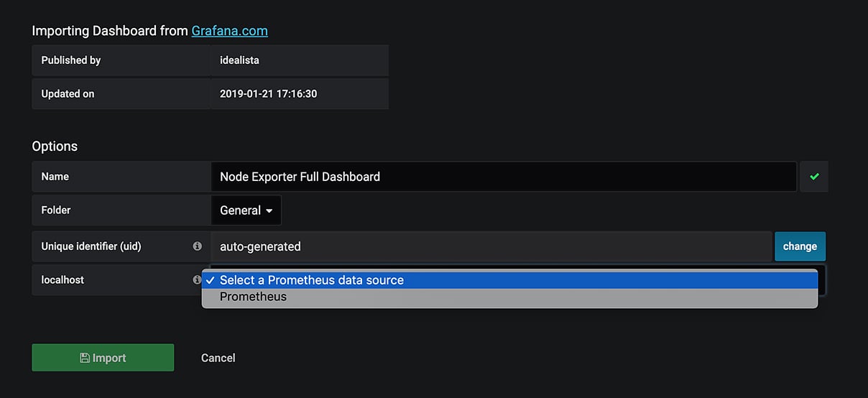Click the 'Updated on' label
868x398 pixels.
coord(68,94)
